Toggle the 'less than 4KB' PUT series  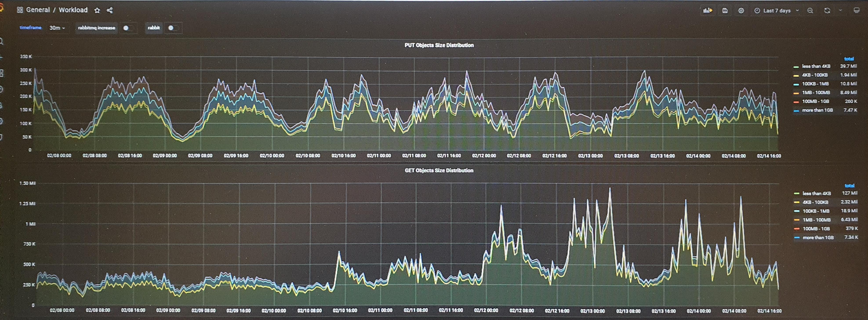[816, 66]
